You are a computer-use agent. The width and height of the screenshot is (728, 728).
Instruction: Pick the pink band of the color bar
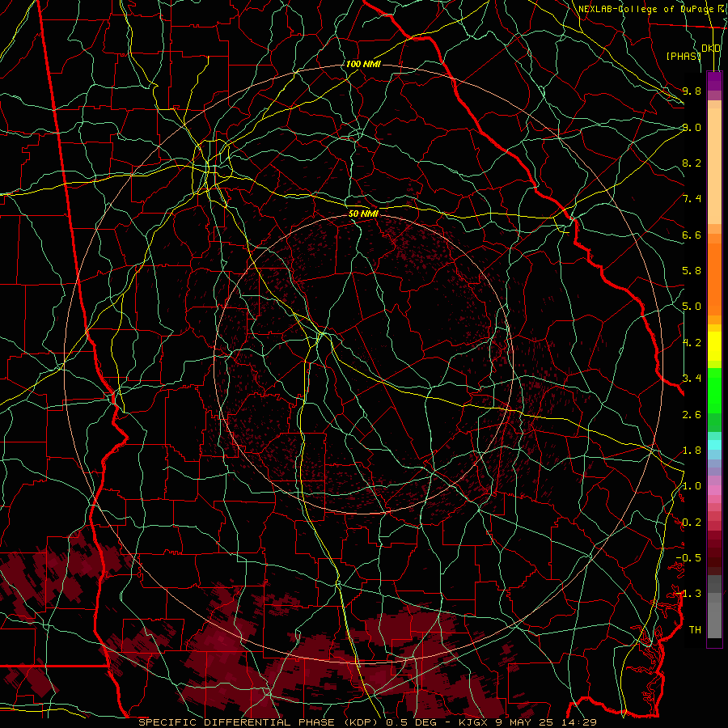[714, 490]
